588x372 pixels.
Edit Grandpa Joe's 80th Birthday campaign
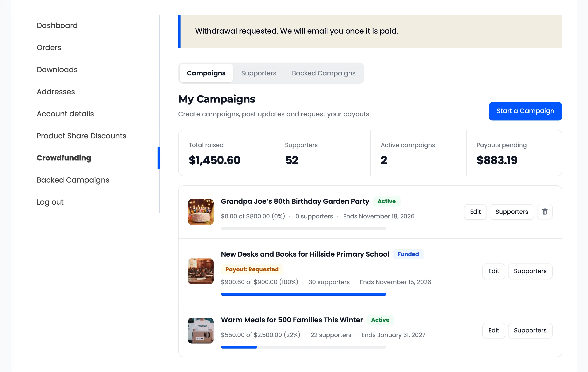point(475,212)
